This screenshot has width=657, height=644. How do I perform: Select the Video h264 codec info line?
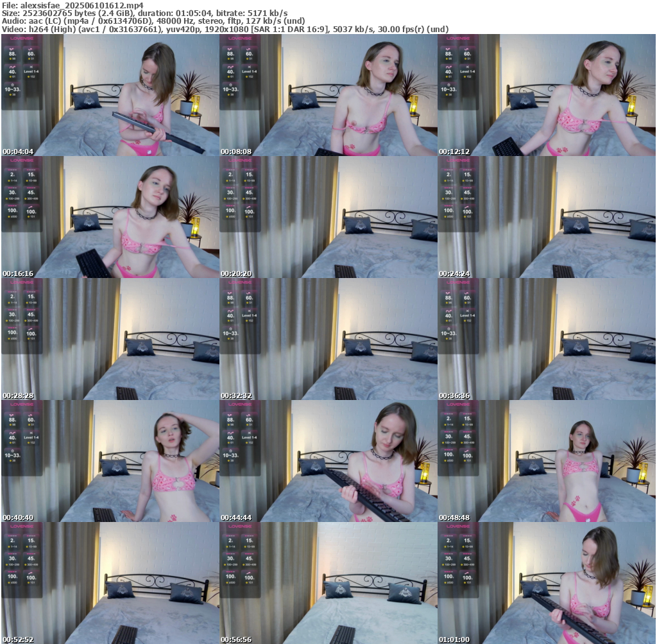click(x=225, y=29)
